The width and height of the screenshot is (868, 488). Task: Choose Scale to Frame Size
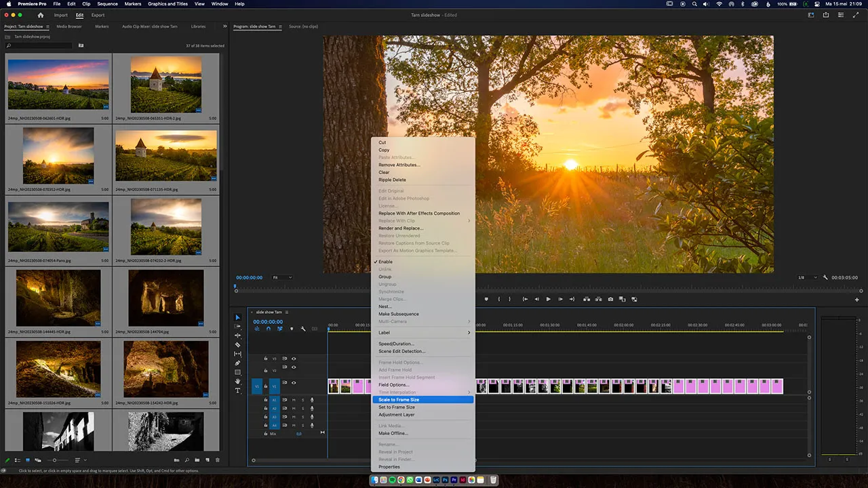399,400
